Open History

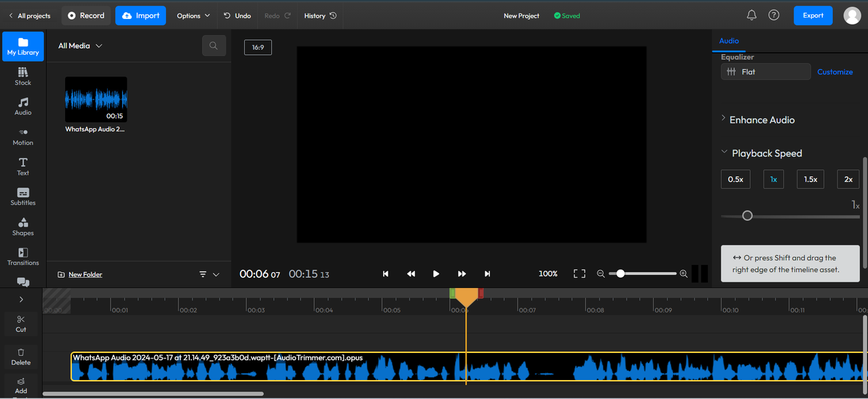(x=320, y=16)
